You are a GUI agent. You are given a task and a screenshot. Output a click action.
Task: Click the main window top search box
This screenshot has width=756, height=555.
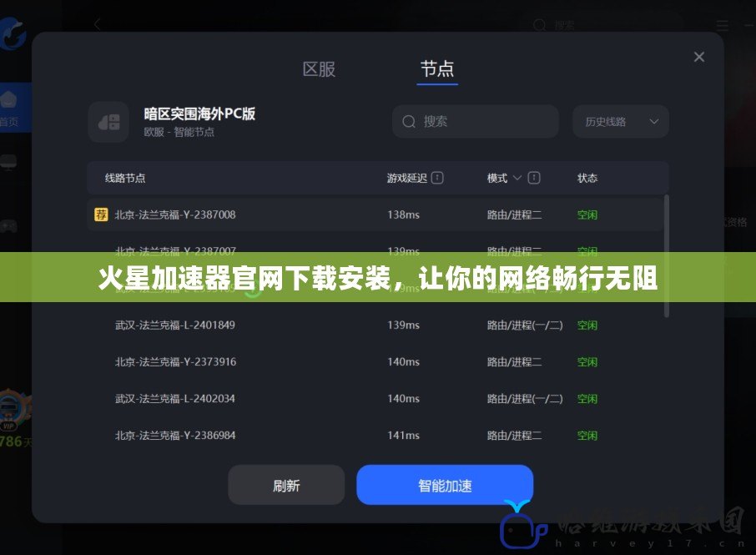602,24
